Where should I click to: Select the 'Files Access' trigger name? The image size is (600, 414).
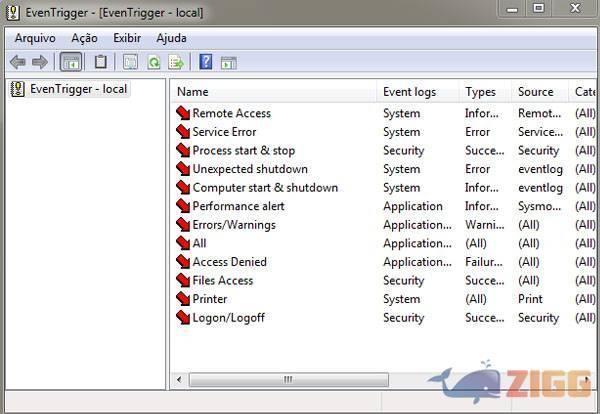point(223,280)
